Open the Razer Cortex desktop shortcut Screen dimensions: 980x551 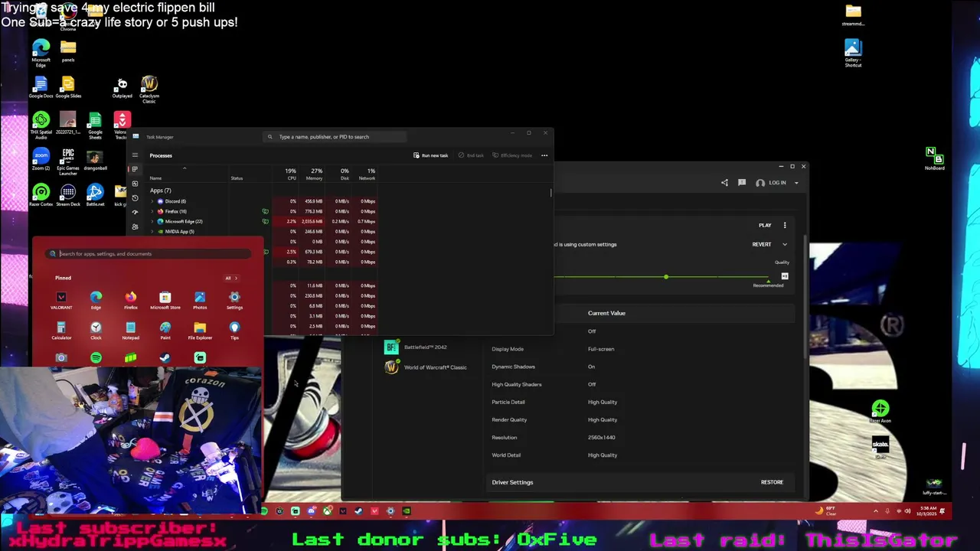pyautogui.click(x=41, y=195)
